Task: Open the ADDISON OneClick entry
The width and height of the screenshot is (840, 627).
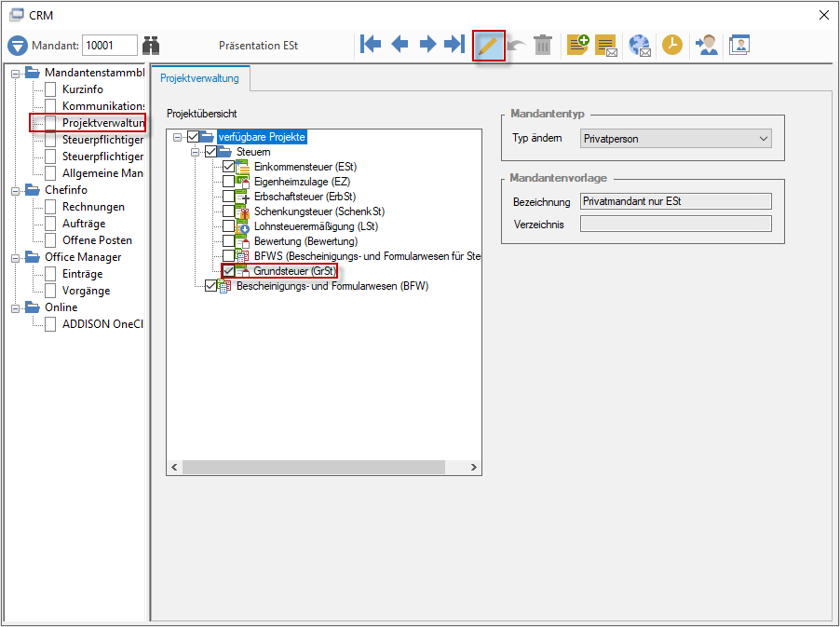Action: point(102,324)
